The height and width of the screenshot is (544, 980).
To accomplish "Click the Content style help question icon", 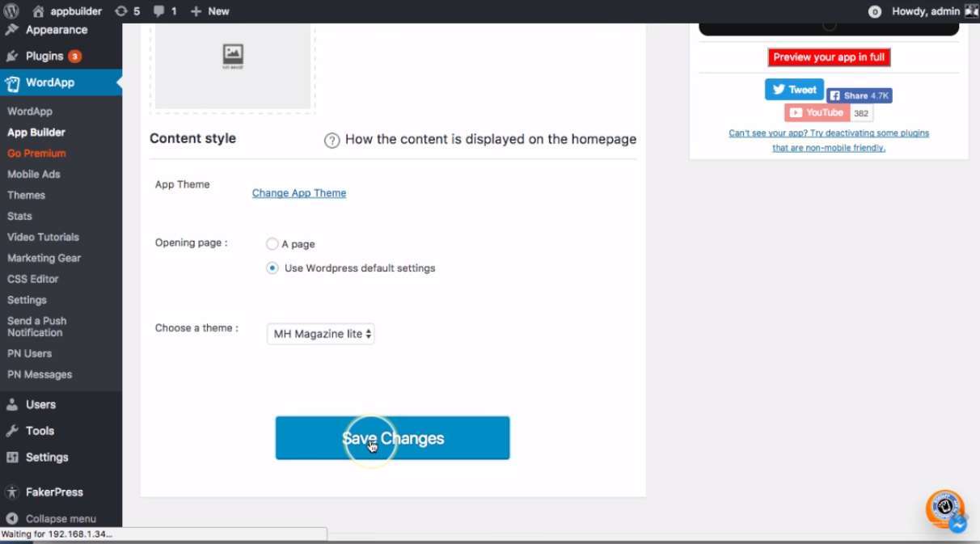I will [332, 141].
